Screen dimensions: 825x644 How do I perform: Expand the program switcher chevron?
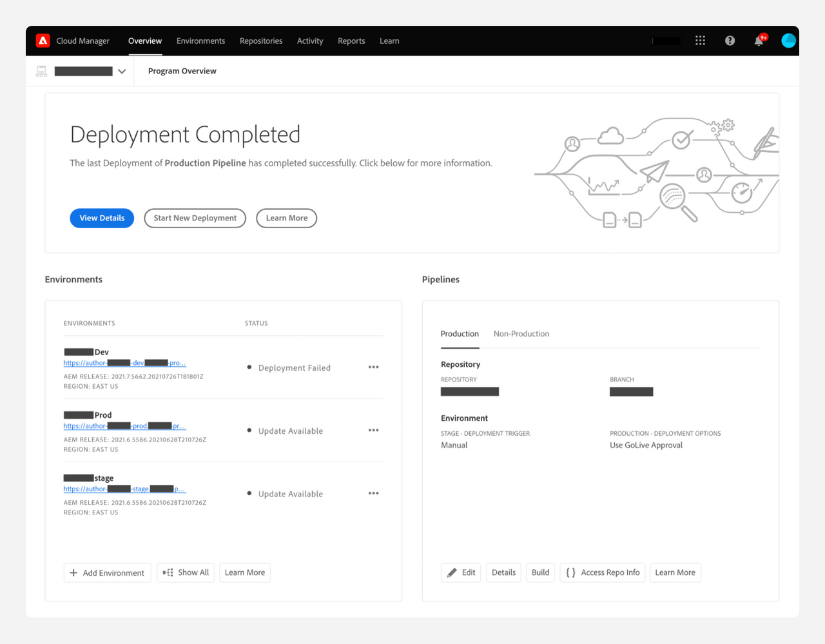(x=122, y=72)
